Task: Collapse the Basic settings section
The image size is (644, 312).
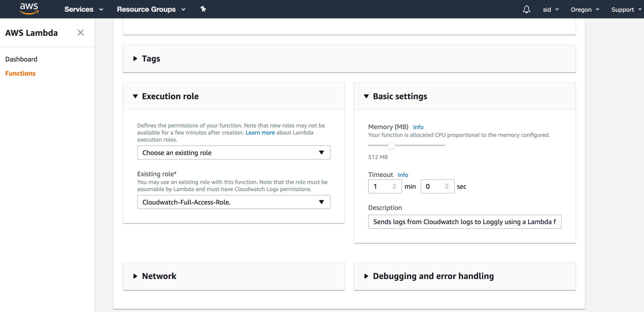Action: [x=400, y=96]
